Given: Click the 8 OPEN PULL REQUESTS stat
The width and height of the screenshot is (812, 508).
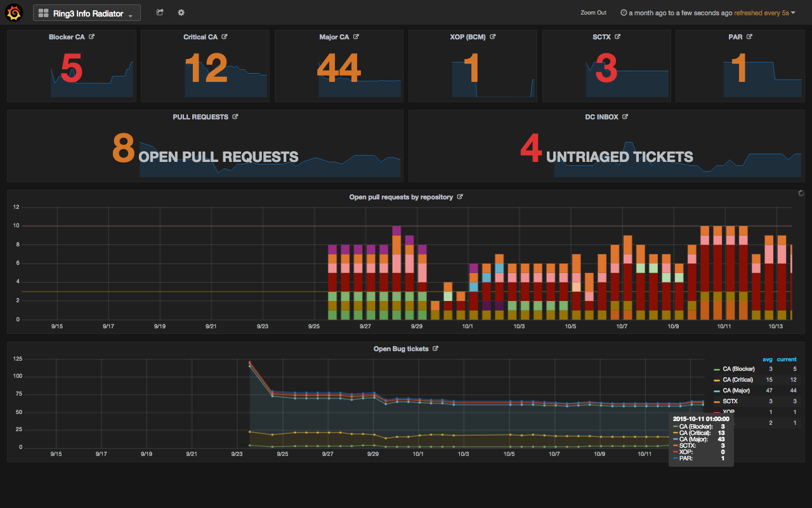Looking at the screenshot, I should click(205, 149).
